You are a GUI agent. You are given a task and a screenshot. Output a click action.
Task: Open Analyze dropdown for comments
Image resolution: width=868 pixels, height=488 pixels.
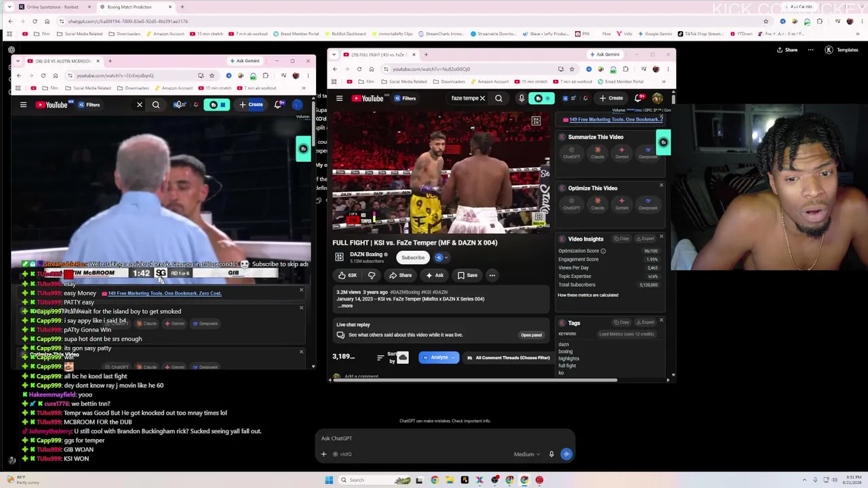(x=438, y=357)
